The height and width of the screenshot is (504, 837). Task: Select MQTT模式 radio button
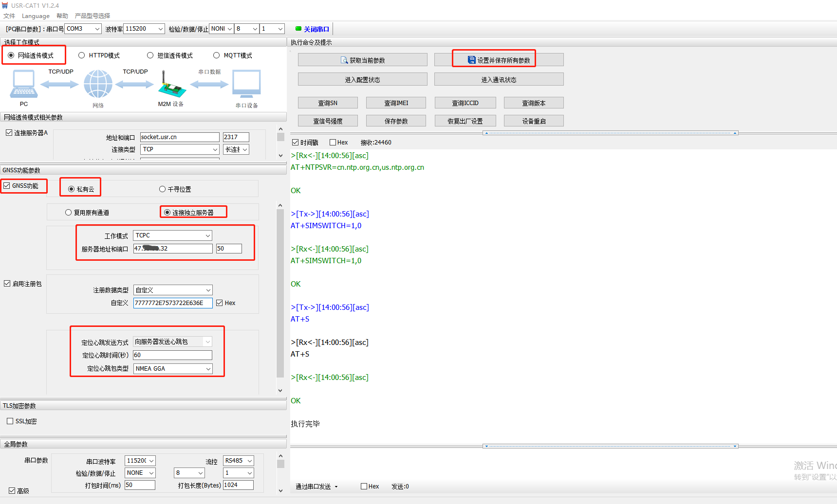tap(217, 55)
